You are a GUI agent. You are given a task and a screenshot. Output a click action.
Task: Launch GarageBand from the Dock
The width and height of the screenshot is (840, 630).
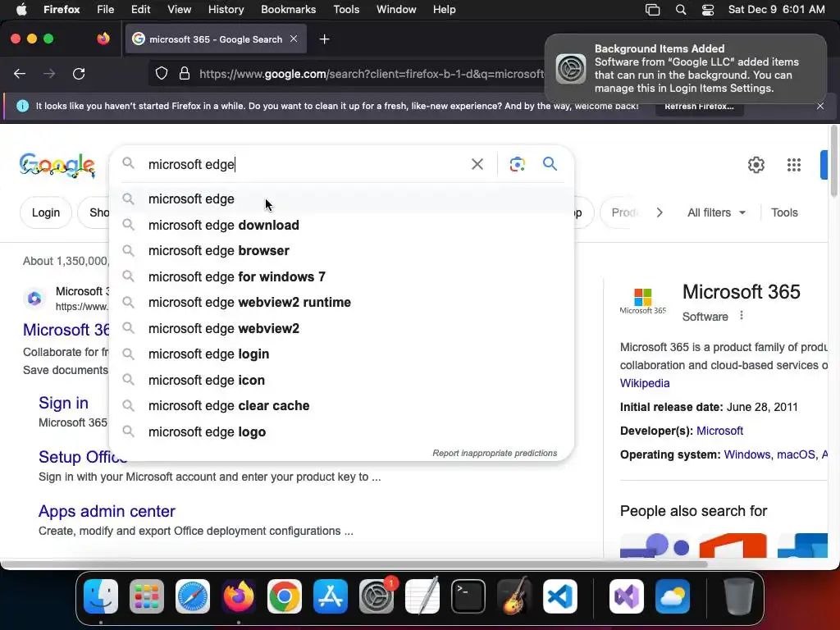tap(514, 596)
